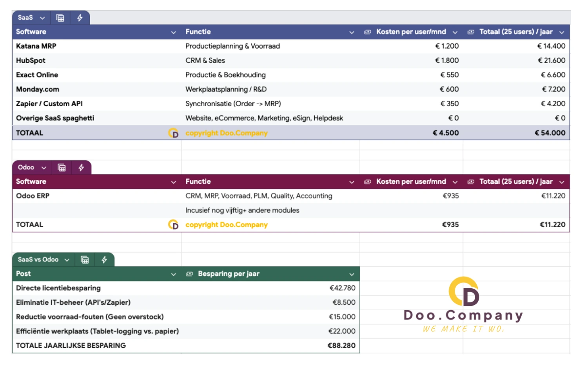Expand the Odoo table name dropdown
Screen dimensions: 588x369
point(44,168)
